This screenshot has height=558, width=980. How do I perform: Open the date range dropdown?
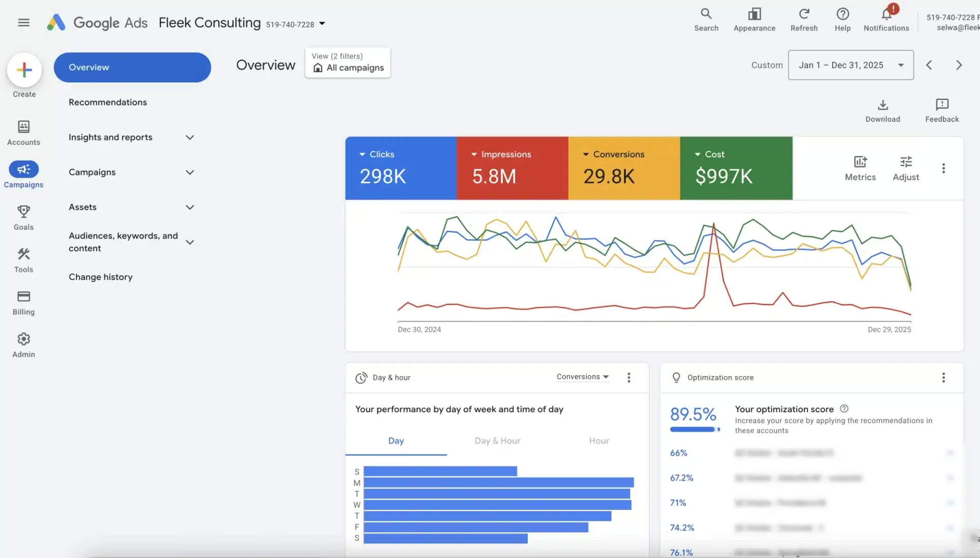tap(850, 65)
